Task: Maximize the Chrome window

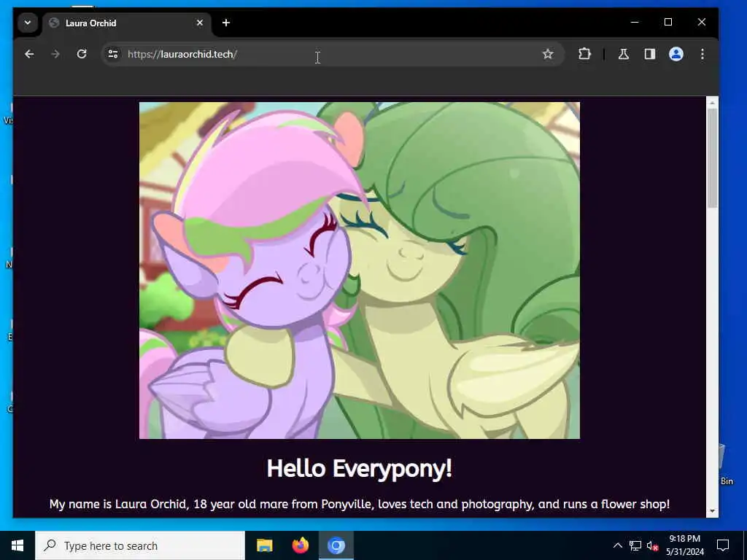Action: [668, 23]
